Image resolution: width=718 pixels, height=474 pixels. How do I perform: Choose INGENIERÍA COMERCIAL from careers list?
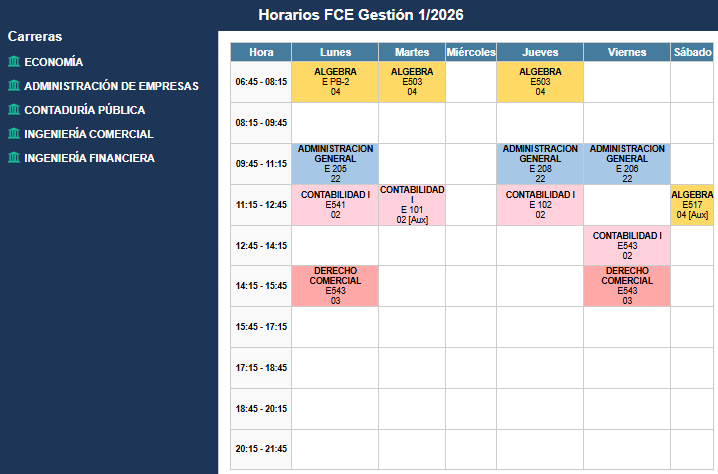pos(88,134)
